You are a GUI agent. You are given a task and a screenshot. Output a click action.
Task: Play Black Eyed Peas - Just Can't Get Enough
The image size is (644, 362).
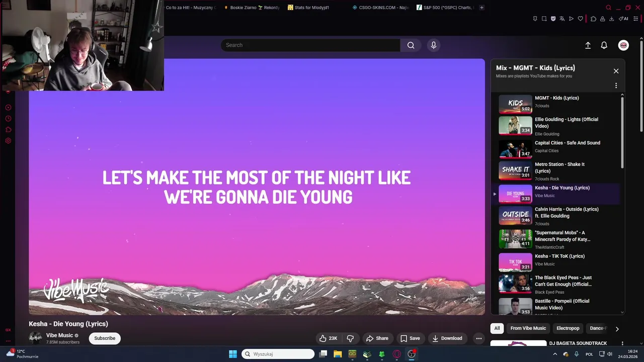pyautogui.click(x=563, y=281)
